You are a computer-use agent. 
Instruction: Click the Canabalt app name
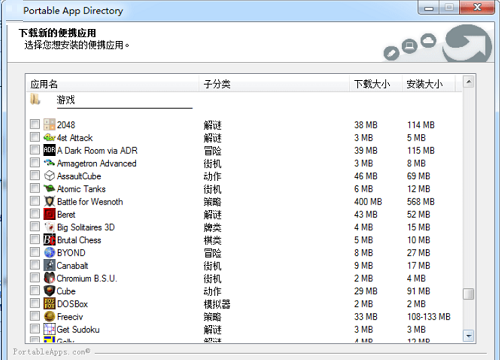coord(72,266)
